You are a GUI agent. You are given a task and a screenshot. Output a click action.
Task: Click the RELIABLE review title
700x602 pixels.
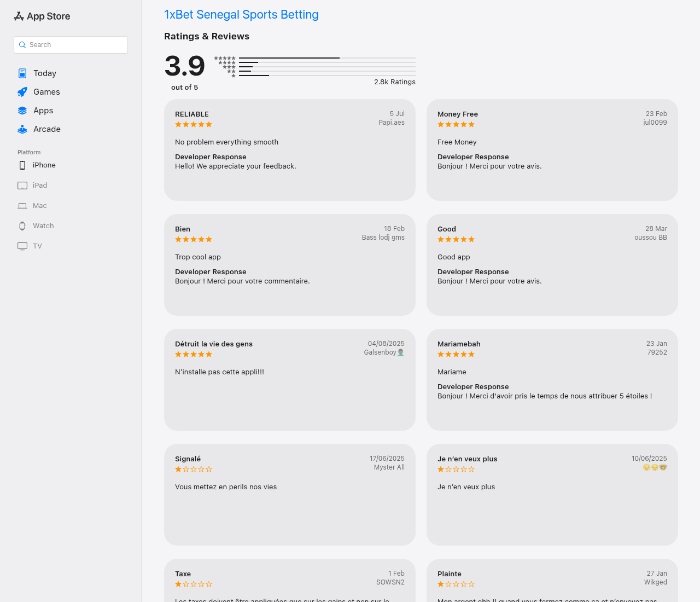[x=192, y=114]
